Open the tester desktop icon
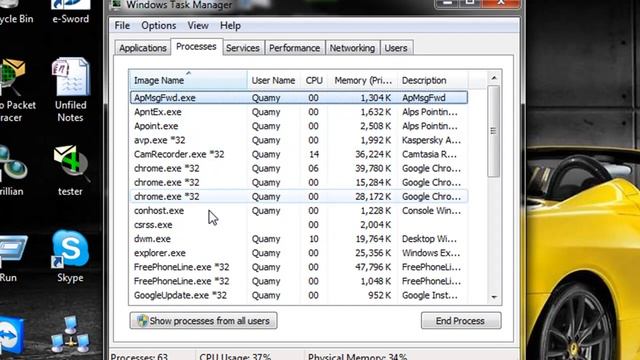The height and width of the screenshot is (360, 640). 70,171
